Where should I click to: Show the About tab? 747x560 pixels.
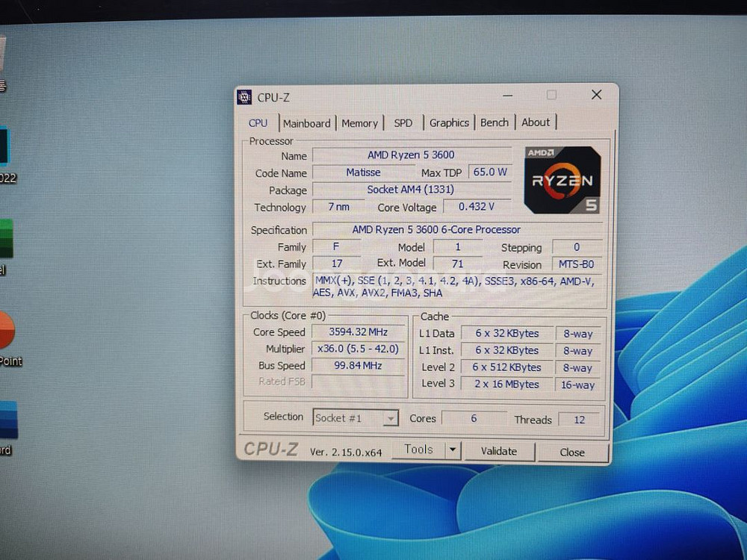coord(536,122)
